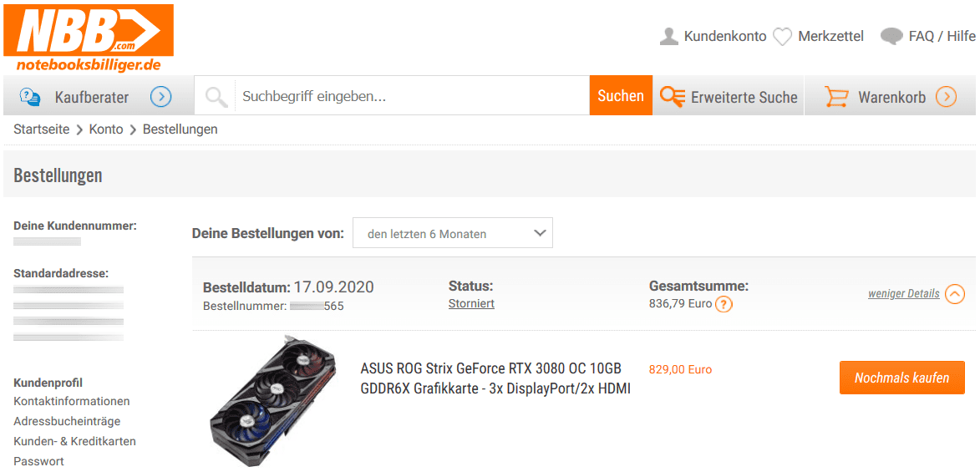Screen dimensions: 980x472
Task: Click the question mark icon next to Gesamtsumme
Action: [724, 304]
